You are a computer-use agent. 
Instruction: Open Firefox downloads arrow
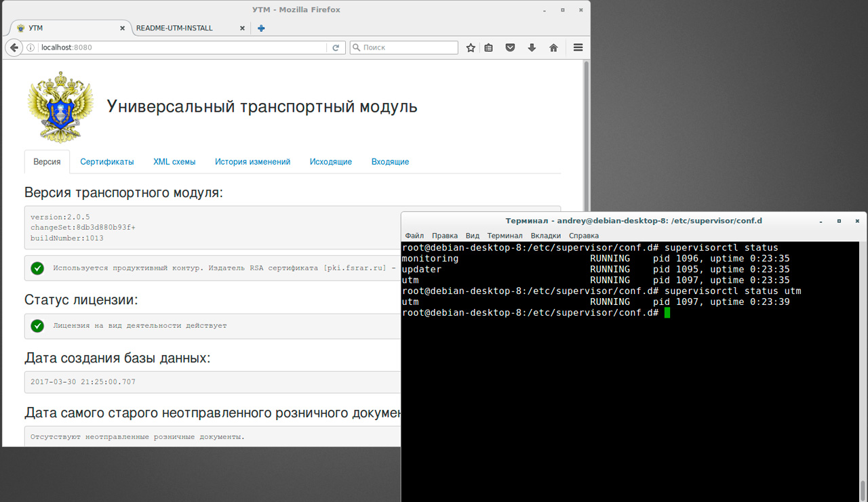point(532,48)
